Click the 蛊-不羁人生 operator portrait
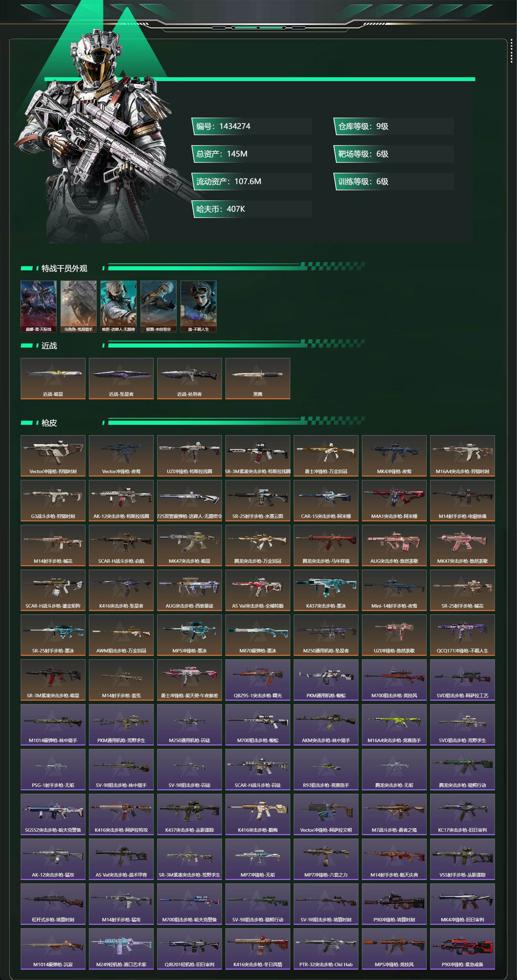Screen dimensions: 517x980 tap(199, 307)
